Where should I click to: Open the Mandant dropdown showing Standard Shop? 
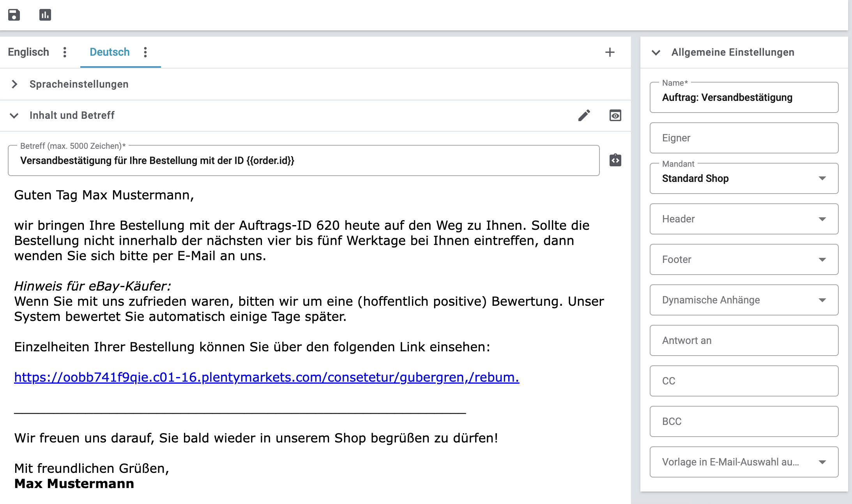tap(744, 178)
